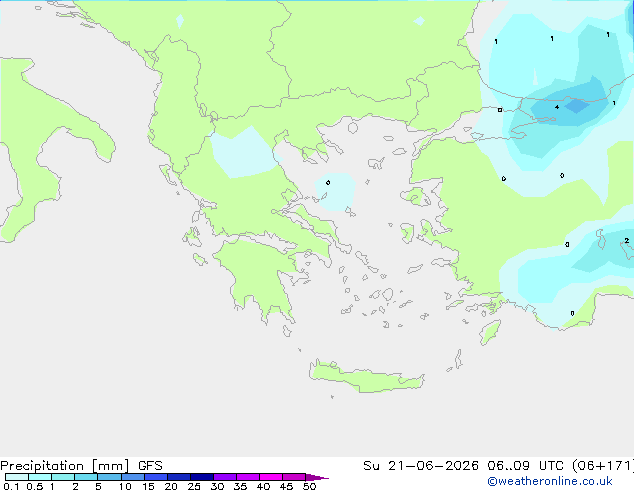Click the '30' legend scale value
634x490 pixels.
coord(217,486)
